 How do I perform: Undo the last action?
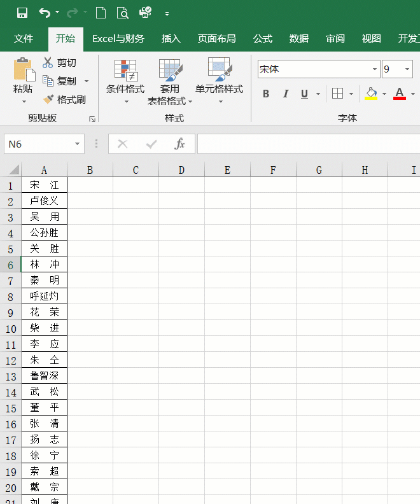[45, 13]
